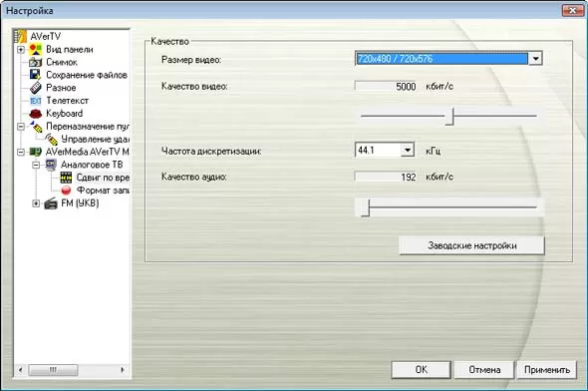Click the Разное icon in the tree
Screen dimensions: 588x391
[36, 88]
